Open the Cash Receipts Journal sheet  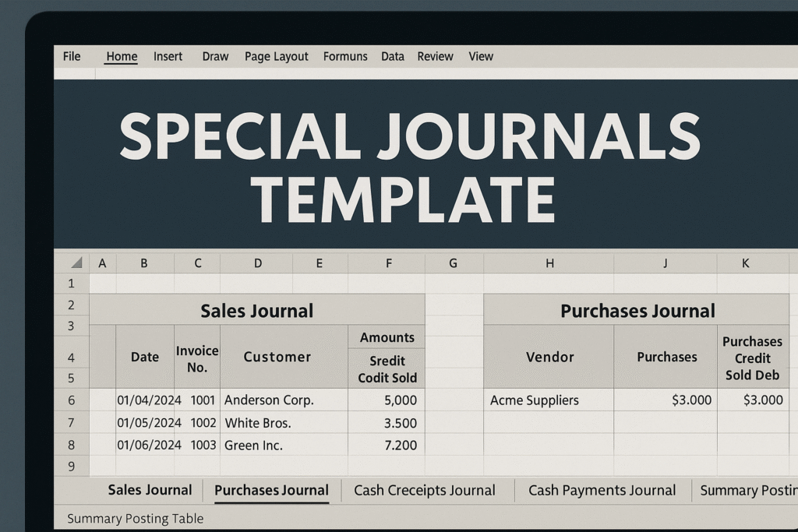tap(425, 490)
